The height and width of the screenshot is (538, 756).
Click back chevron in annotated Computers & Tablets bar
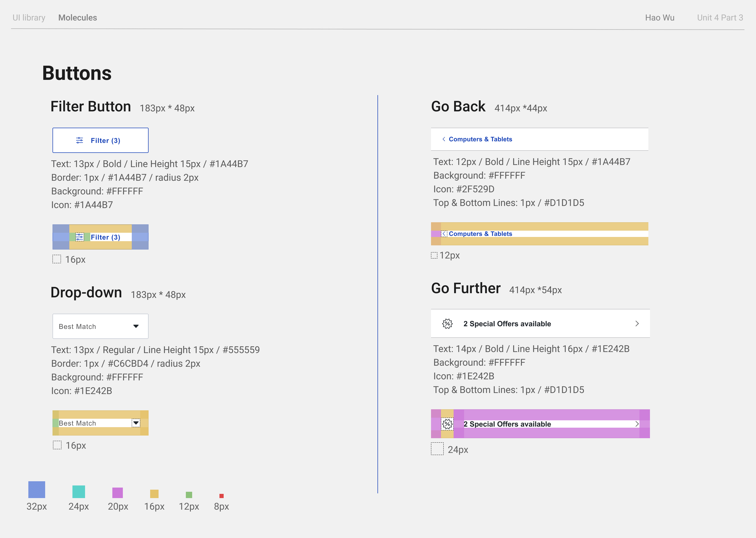click(444, 234)
